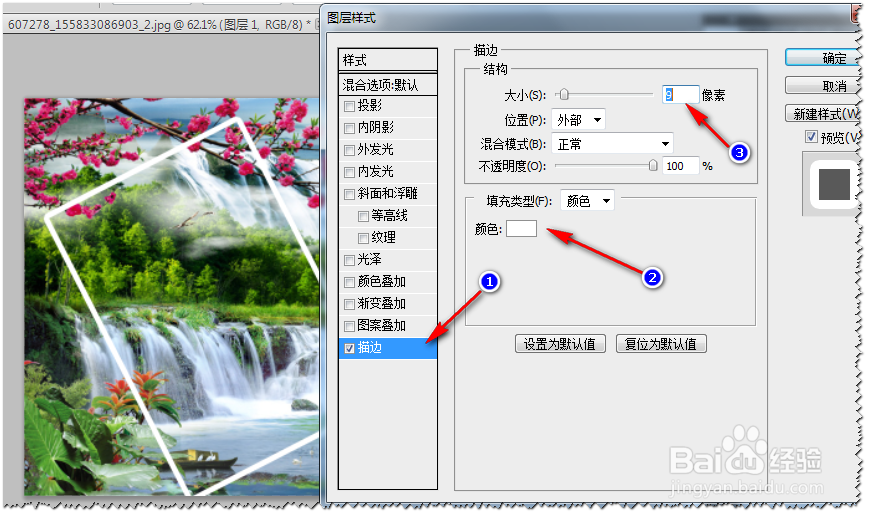Viewport: 872px width, 518px height.
Task: Select 混合选项:默认 in the style list
Action: pyautogui.click(x=388, y=85)
